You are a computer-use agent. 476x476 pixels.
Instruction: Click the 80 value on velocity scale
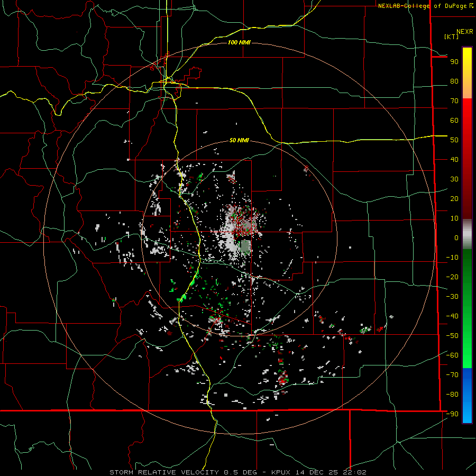point(454,81)
